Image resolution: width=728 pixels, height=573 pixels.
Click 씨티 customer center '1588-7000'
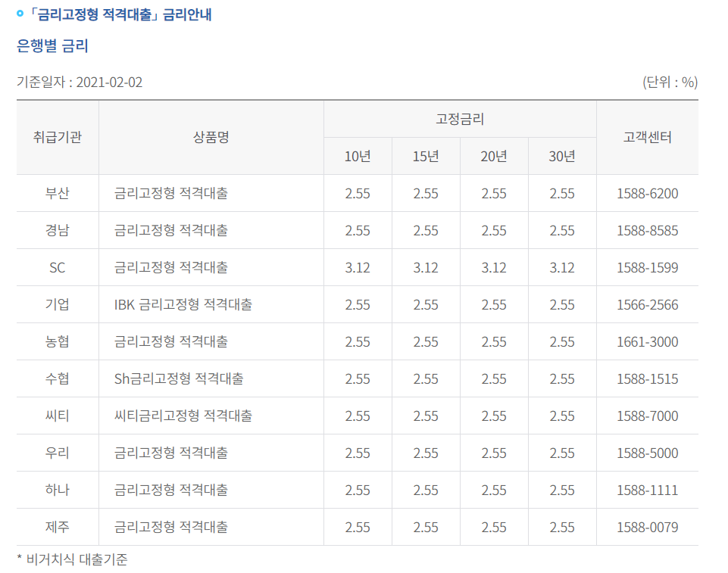coord(647,416)
